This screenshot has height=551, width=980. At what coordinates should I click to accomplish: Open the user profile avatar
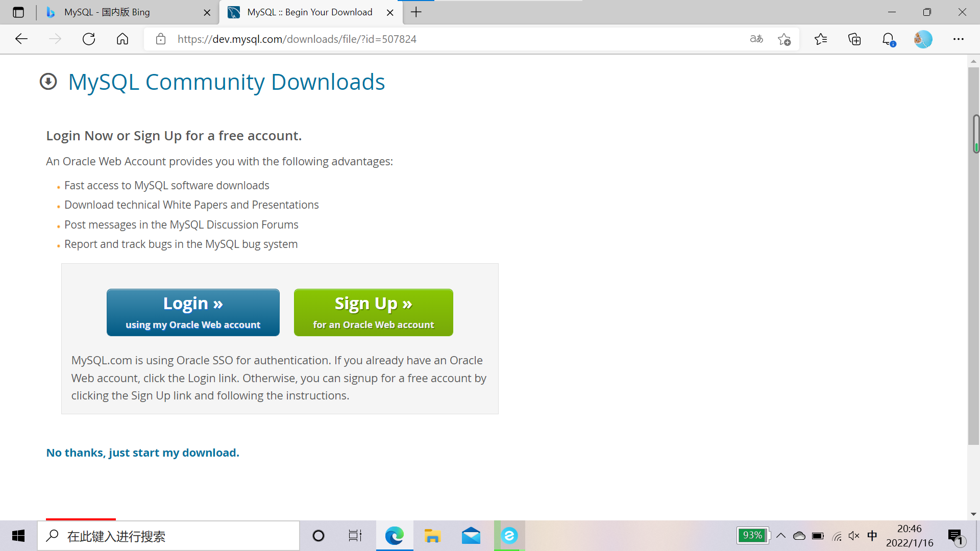coord(923,39)
